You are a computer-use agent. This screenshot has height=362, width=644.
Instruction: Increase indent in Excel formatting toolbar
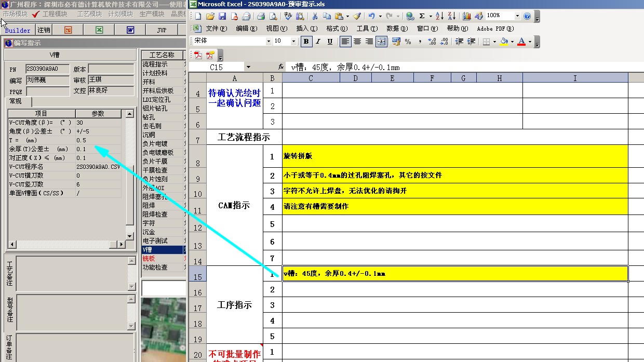click(471, 41)
